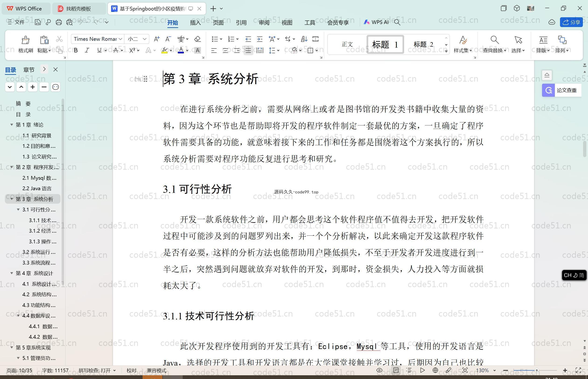Open the 引用 ribbon tab
Image resolution: width=588 pixels, height=379 pixels.
point(241,23)
